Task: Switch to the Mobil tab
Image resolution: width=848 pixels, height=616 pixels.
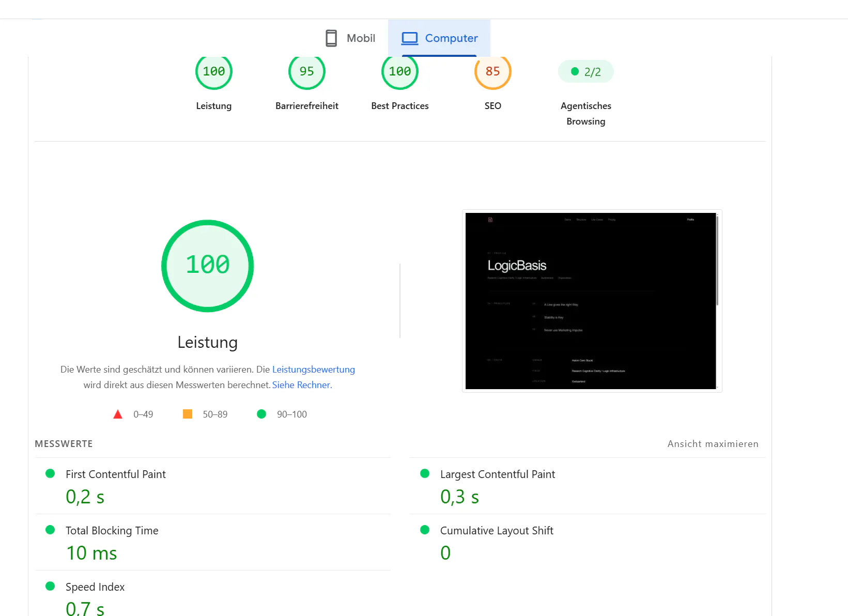Action: pyautogui.click(x=350, y=38)
